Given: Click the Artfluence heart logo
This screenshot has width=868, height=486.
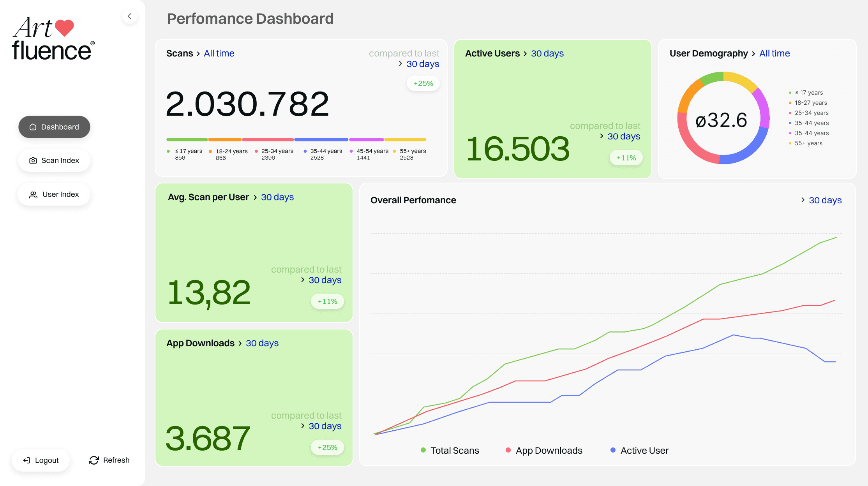Looking at the screenshot, I should [x=64, y=28].
